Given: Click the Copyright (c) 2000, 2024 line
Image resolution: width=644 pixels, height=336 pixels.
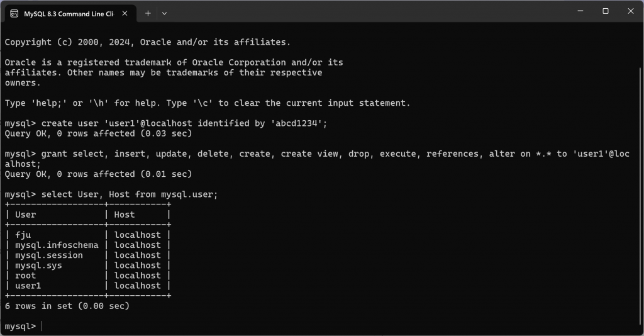Looking at the screenshot, I should (147, 42).
